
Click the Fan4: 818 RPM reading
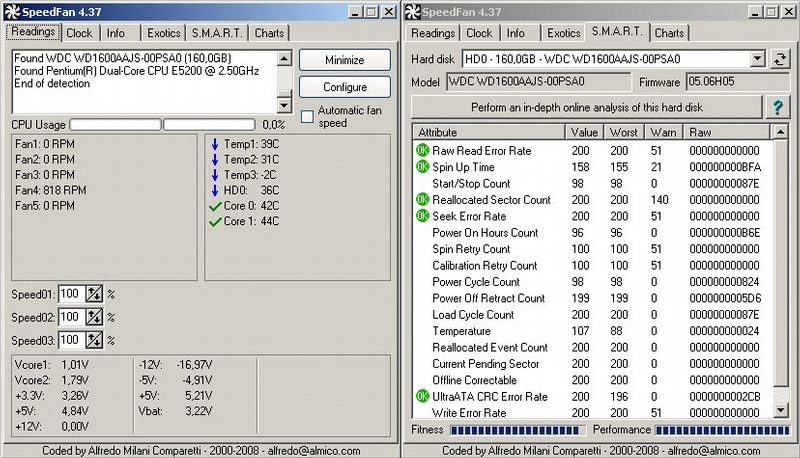51,190
